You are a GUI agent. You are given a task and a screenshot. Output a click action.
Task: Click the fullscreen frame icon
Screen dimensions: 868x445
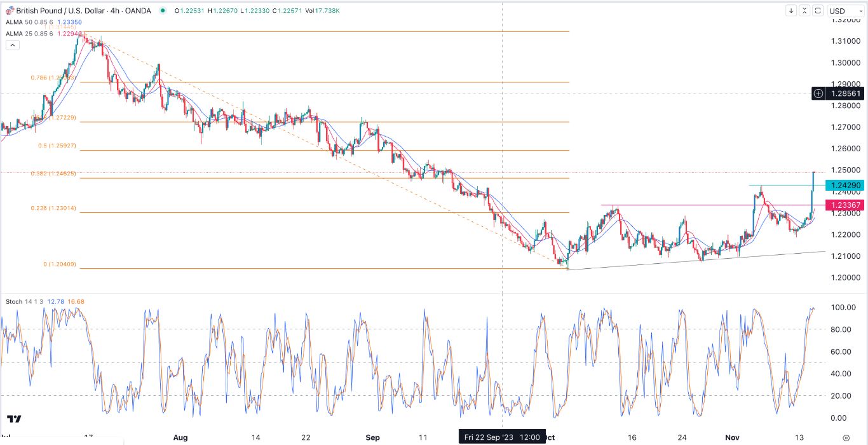point(818,11)
